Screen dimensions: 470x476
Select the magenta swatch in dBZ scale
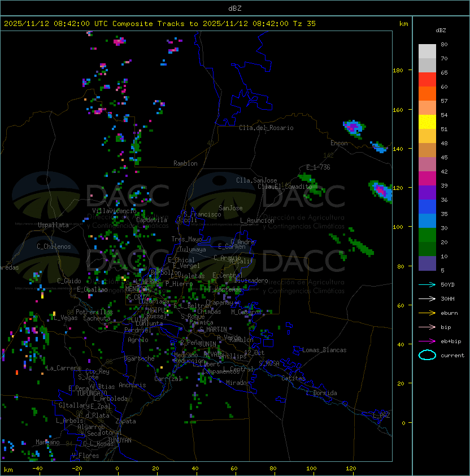pos(427,179)
